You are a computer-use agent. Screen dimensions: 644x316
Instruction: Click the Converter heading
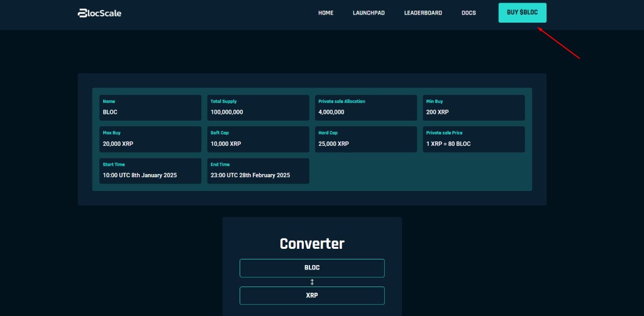[x=312, y=244]
